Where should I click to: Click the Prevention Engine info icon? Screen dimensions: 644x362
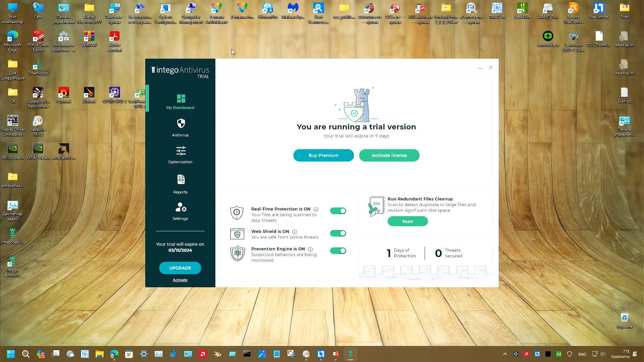tap(310, 249)
